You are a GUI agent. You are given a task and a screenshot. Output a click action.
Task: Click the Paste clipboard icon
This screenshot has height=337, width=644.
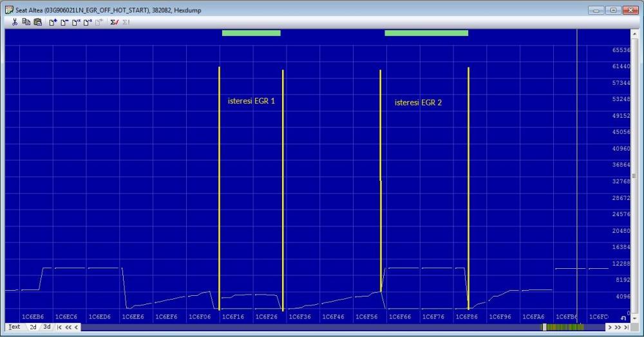click(x=37, y=22)
